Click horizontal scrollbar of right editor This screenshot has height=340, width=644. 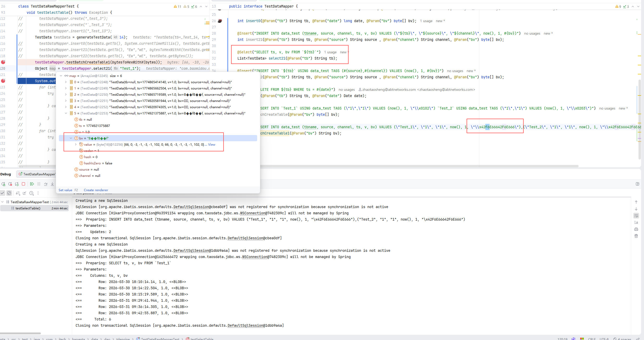tap(417, 166)
